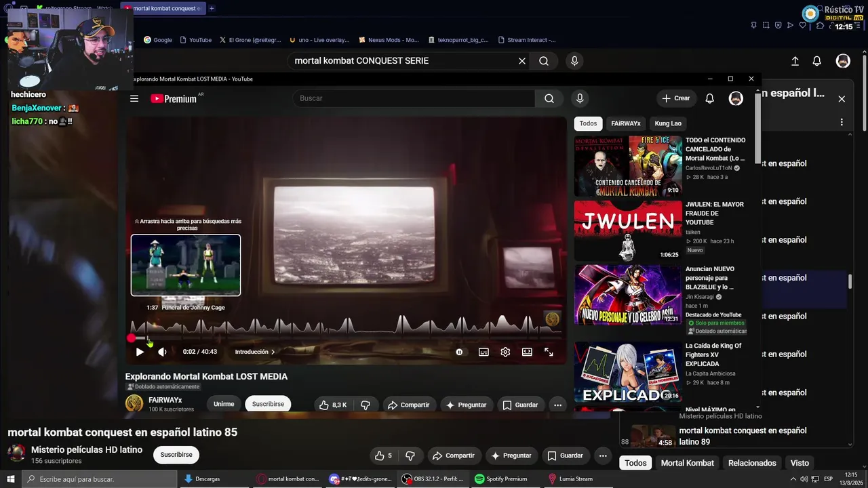Enter fullscreen mode
The width and height of the screenshot is (868, 488).
tap(549, 352)
